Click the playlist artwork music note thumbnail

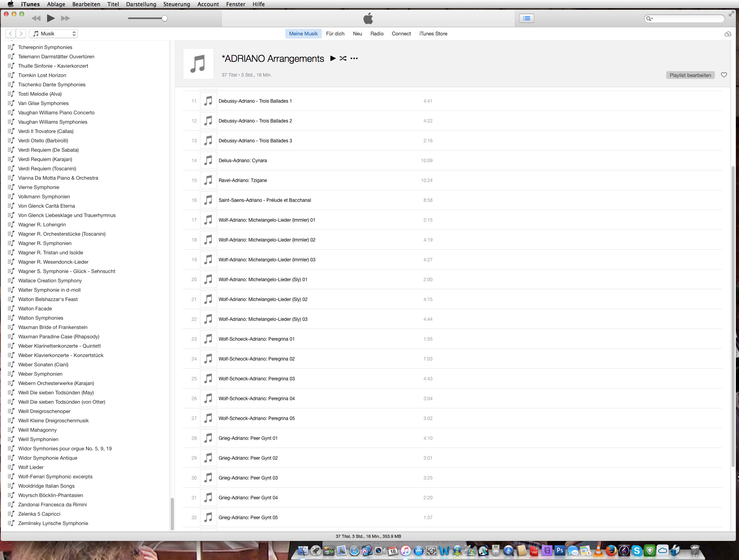[x=198, y=64]
